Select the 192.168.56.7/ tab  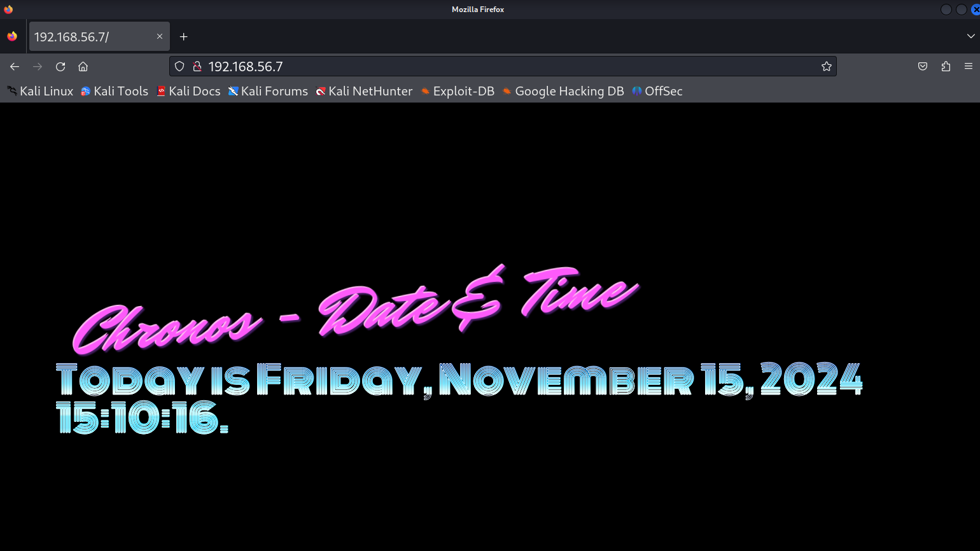click(x=89, y=37)
